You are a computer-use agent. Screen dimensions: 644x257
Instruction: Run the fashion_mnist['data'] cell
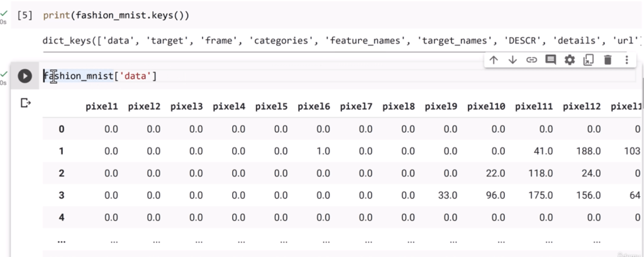(25, 76)
